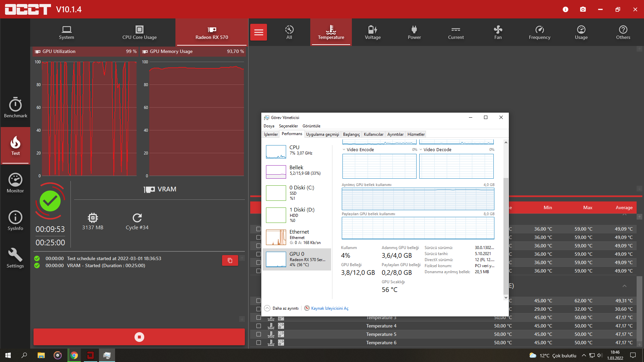Expand Video Decode graph dropdown
The image size is (644, 362).
421,150
